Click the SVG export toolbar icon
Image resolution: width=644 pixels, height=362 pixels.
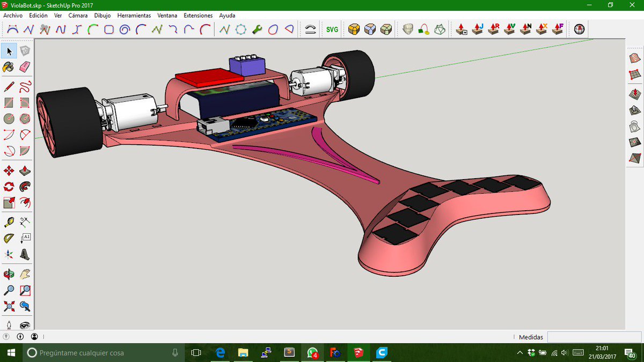(332, 29)
